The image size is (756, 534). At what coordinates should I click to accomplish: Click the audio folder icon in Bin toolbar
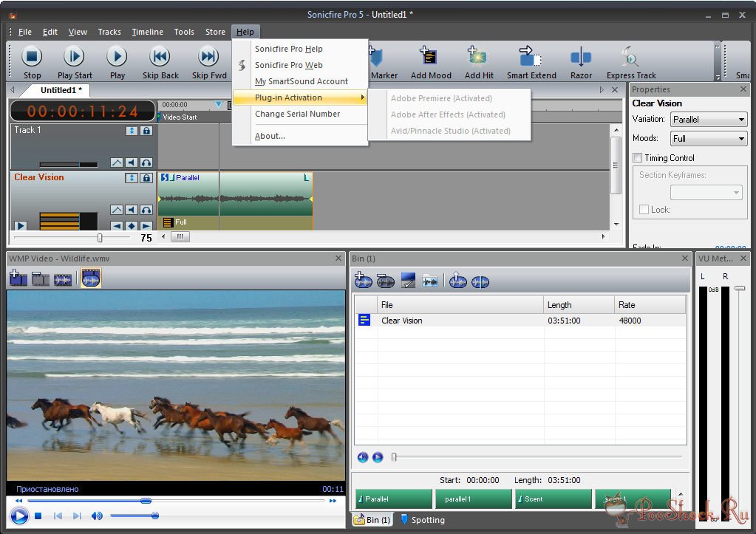pos(430,281)
